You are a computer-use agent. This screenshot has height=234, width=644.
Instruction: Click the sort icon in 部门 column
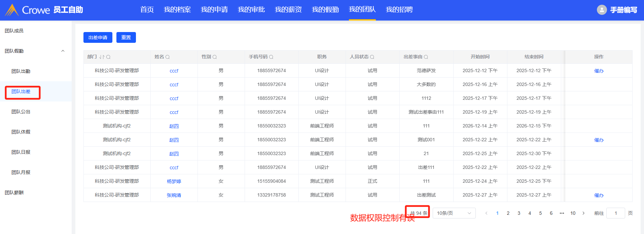102,57
